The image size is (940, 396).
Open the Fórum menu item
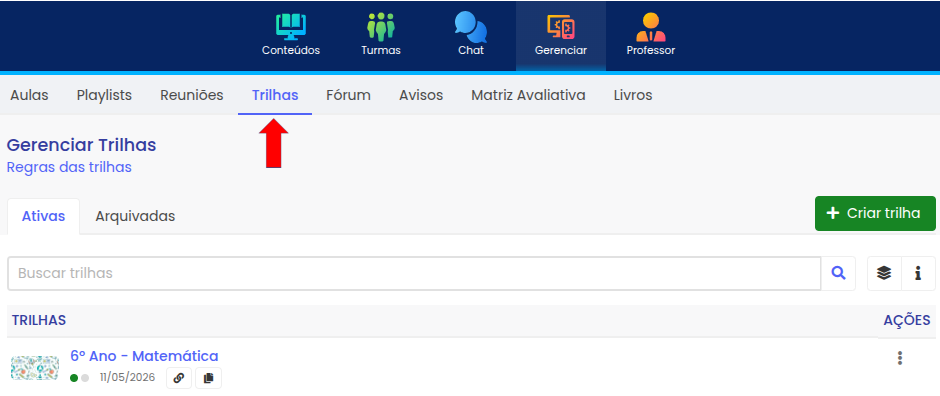[x=348, y=95]
